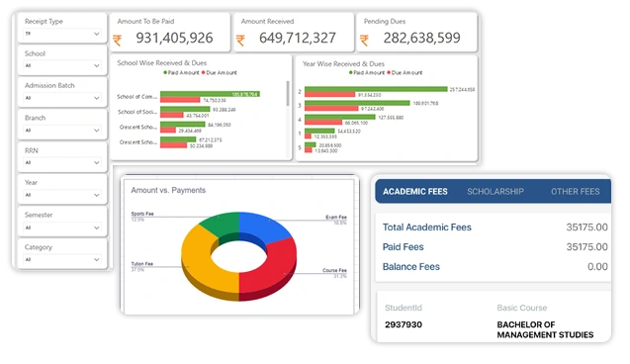Screen dimensions: 630x364
Task: Click the School Wise chart vertical scrollbar
Action: pyautogui.click(x=288, y=93)
